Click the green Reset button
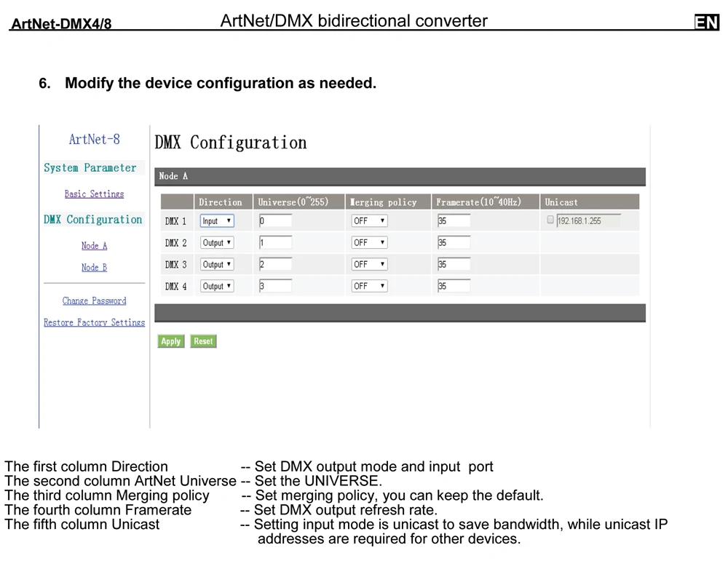Screen dimensions: 728x569 pos(203,341)
